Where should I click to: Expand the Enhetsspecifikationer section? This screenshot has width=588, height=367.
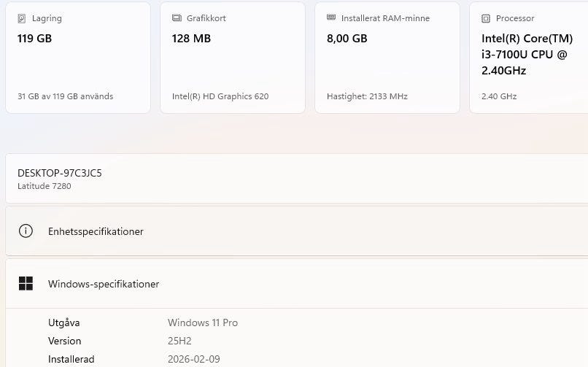click(x=292, y=231)
